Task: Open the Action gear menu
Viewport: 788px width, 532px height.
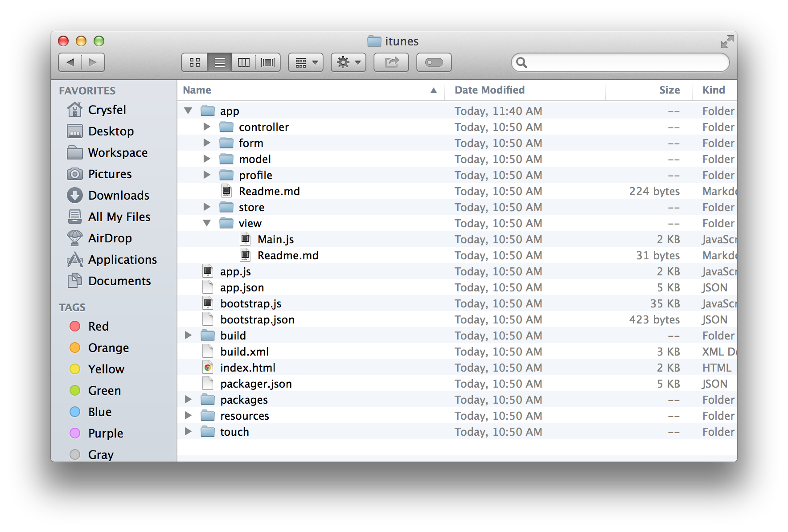Action: coord(349,62)
